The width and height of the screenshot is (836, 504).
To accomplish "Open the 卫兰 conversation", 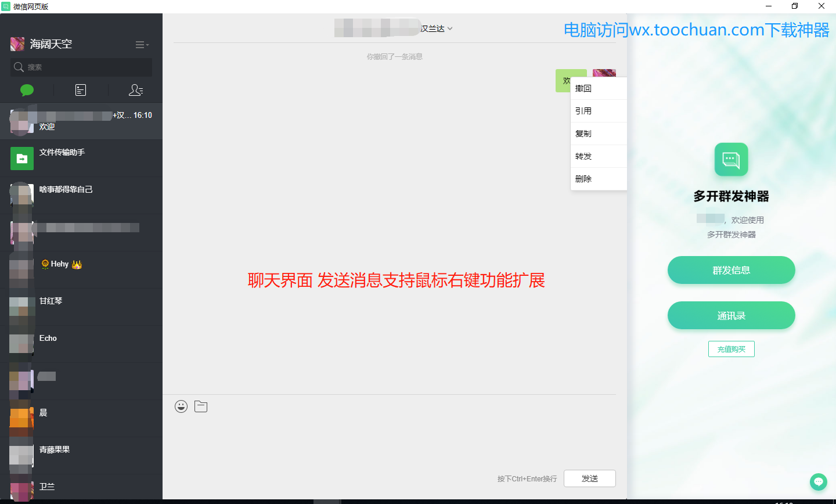I will (x=81, y=488).
